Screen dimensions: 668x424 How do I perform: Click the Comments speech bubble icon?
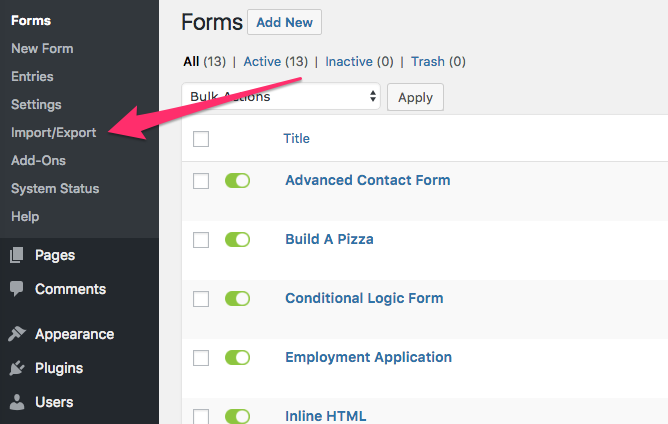pyautogui.click(x=17, y=288)
